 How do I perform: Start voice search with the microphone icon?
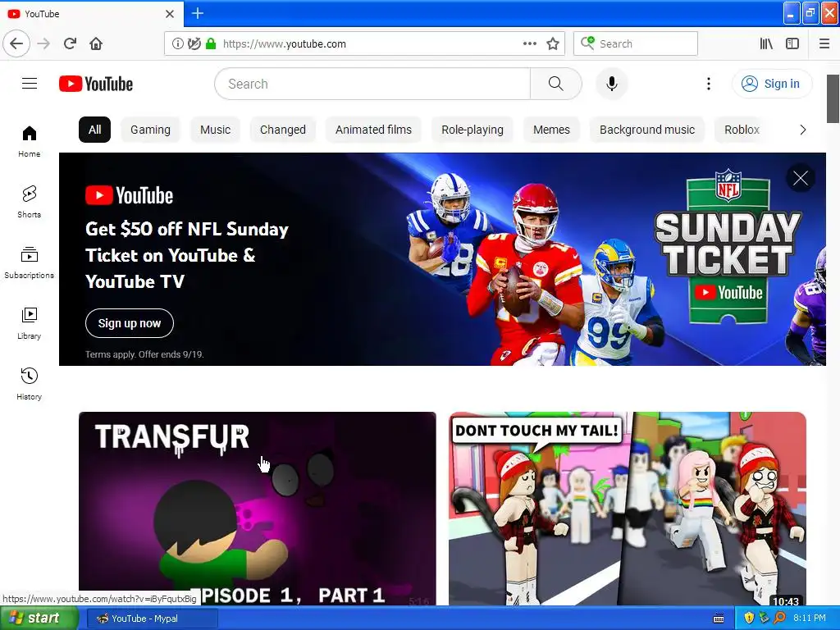(x=612, y=84)
